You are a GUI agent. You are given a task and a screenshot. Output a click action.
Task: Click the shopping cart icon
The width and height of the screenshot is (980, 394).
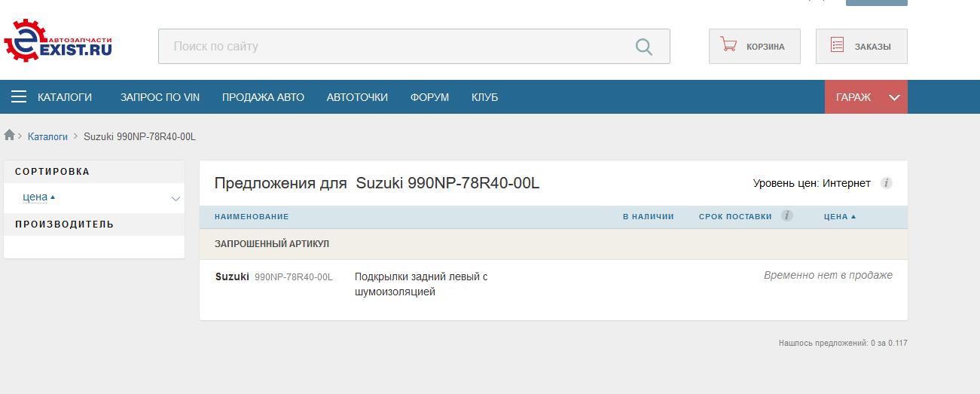click(x=728, y=45)
